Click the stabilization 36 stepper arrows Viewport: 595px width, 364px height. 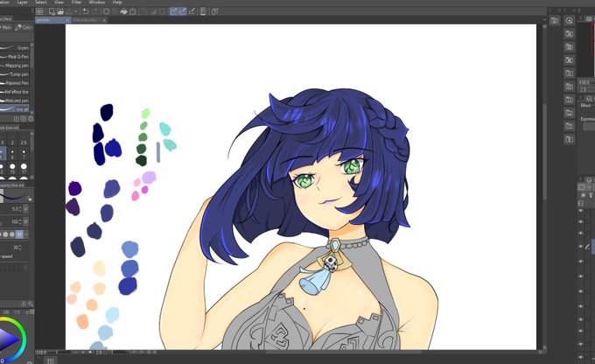click(x=20, y=247)
